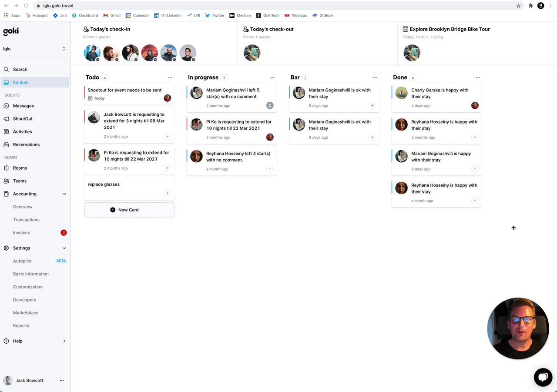This screenshot has height=392, width=557.
Task: Open the Todo column options menu
Action: pyautogui.click(x=170, y=77)
